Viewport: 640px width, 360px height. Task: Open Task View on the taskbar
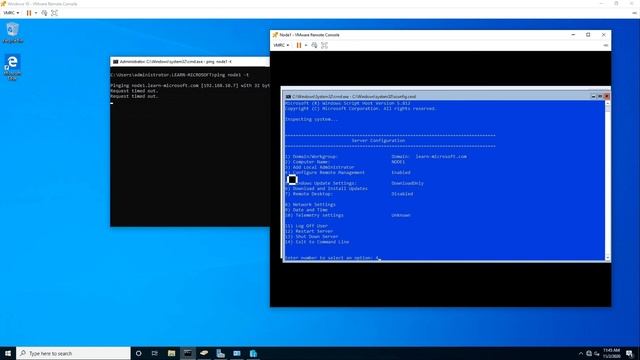pyautogui.click(x=155, y=353)
